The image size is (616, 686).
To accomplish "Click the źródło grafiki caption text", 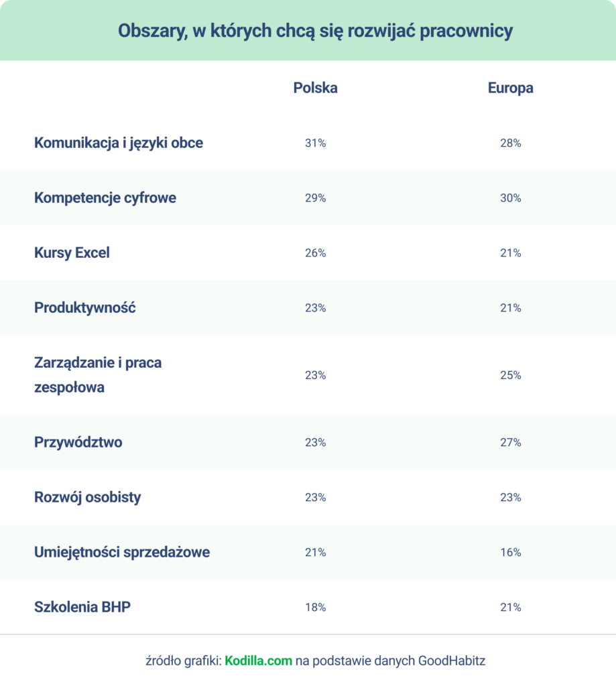I will (x=315, y=661).
